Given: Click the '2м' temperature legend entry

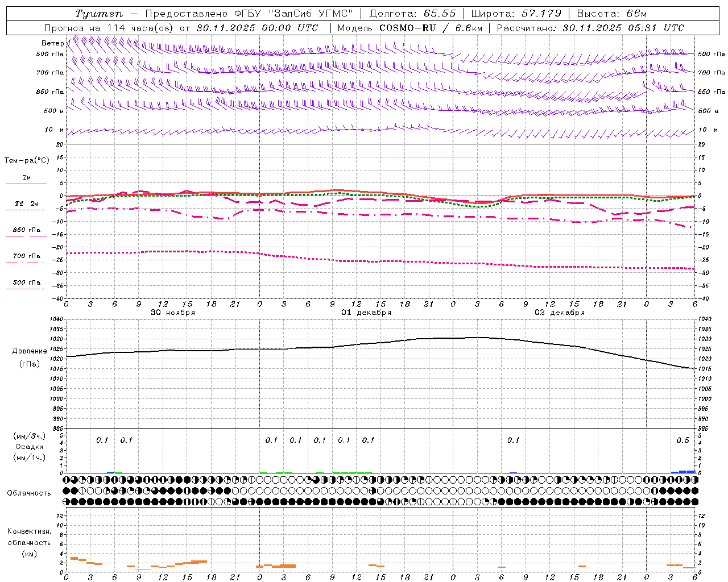Looking at the screenshot, I should click(x=27, y=177).
